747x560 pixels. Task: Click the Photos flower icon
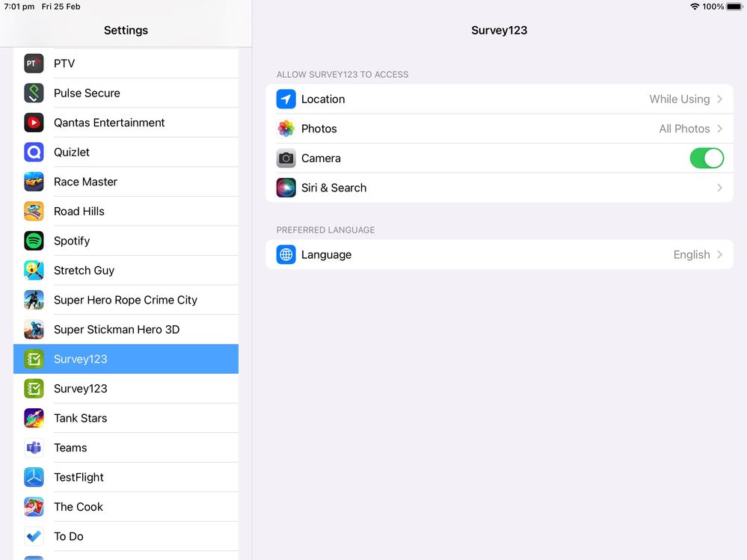click(286, 129)
